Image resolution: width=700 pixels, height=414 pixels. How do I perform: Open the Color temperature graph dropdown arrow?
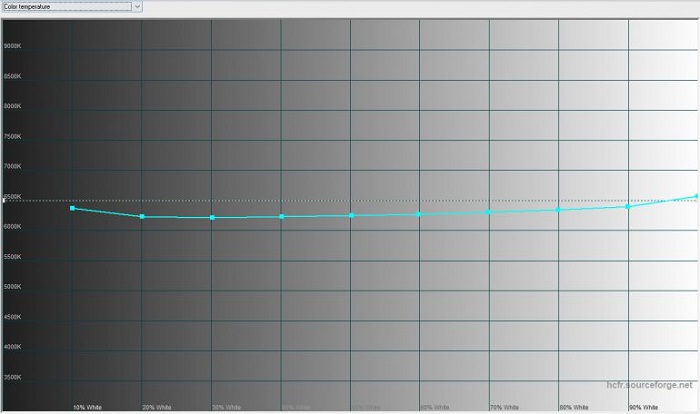(x=138, y=7)
